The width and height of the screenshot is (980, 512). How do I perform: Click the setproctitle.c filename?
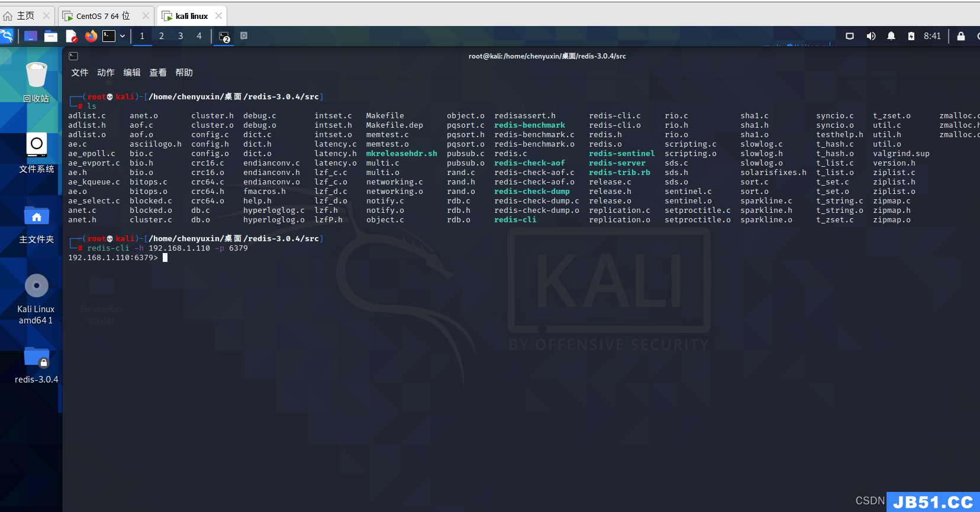(x=698, y=210)
